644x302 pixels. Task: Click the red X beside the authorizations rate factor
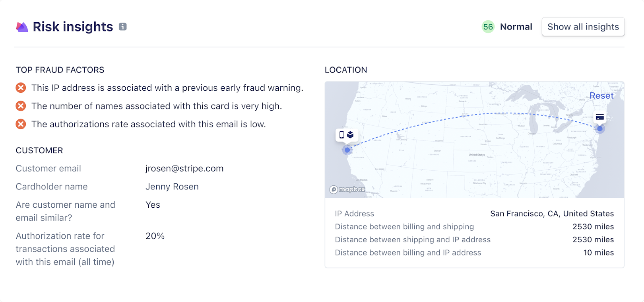pos(21,124)
